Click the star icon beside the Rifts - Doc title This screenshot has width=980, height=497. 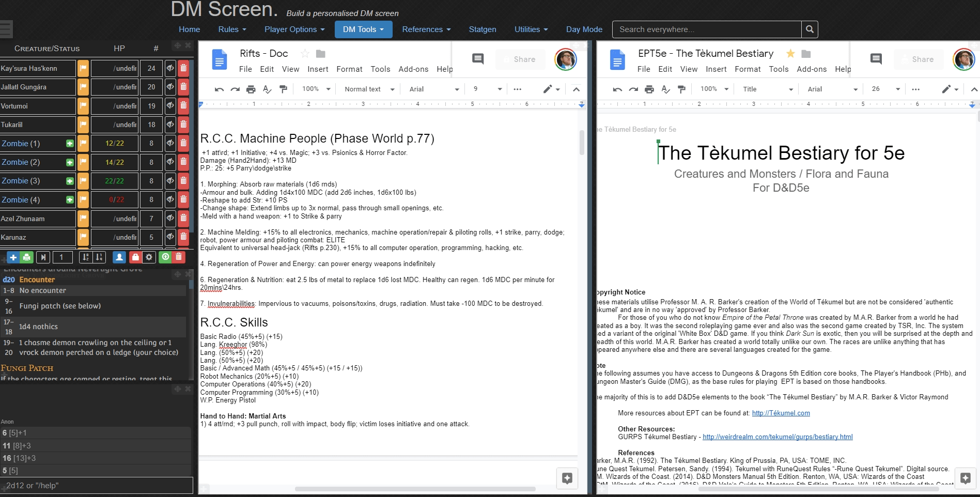[x=305, y=54]
